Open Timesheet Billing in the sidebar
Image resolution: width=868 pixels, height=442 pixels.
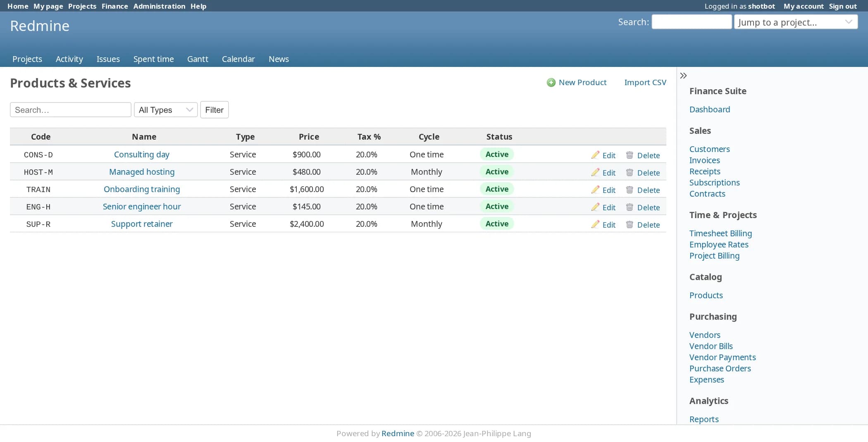click(x=720, y=233)
